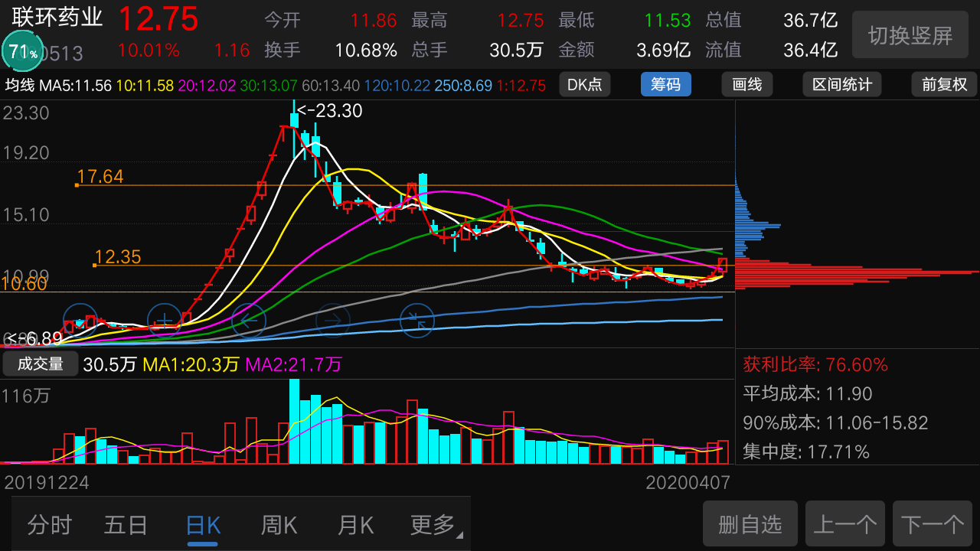Open the 前复权 adjustment selector
The width and height of the screenshot is (980, 551).
pyautogui.click(x=944, y=84)
